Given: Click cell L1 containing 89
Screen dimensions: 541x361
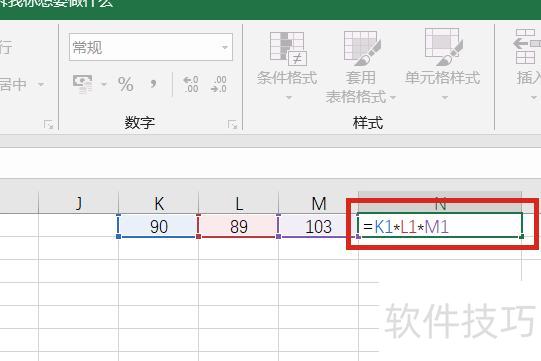Looking at the screenshot, I should (x=239, y=226).
